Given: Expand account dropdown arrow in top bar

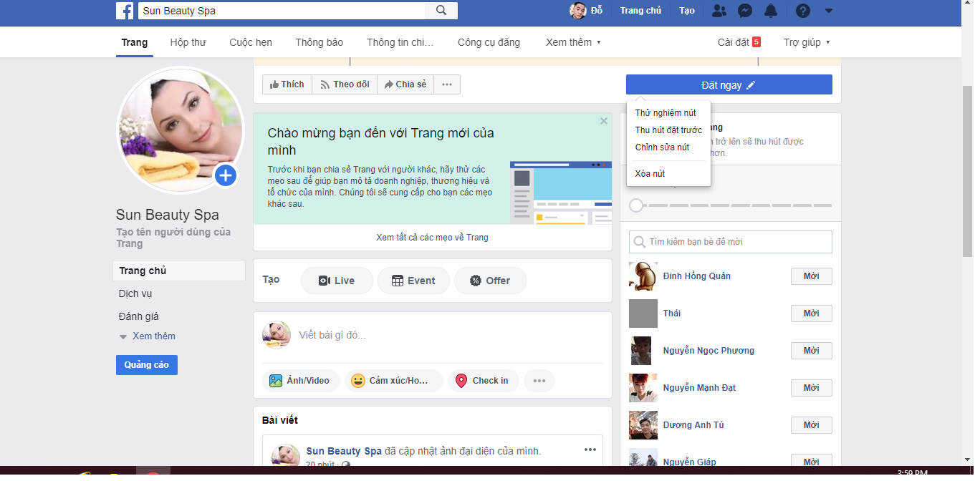Looking at the screenshot, I should click(829, 11).
